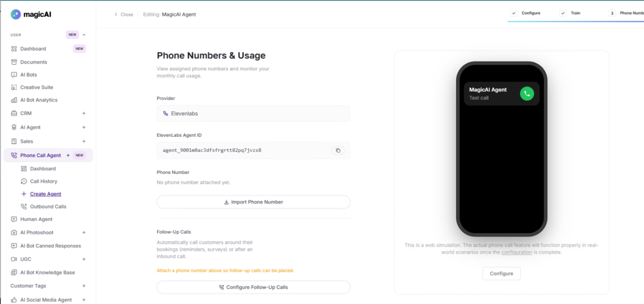Go to the Configure step tab
Image resolution: width=644 pixels, height=304 pixels.
(526, 13)
